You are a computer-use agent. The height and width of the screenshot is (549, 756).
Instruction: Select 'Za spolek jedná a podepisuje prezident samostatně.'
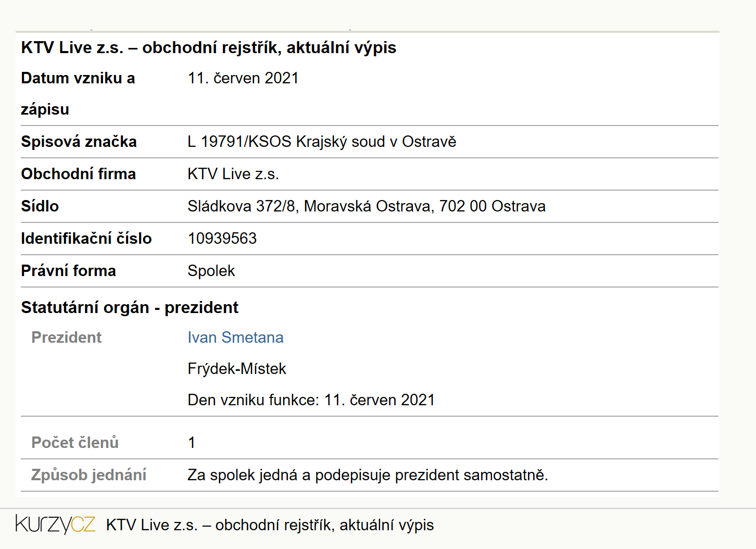pos(368,475)
